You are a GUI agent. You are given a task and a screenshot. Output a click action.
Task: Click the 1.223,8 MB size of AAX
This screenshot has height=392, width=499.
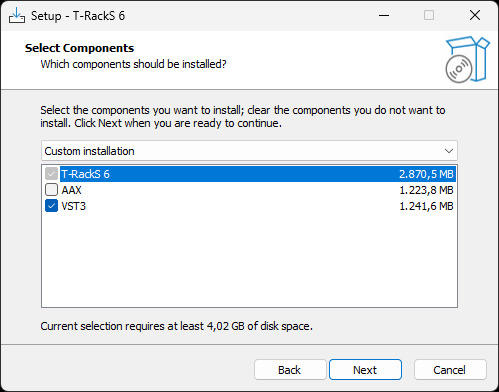click(x=426, y=190)
